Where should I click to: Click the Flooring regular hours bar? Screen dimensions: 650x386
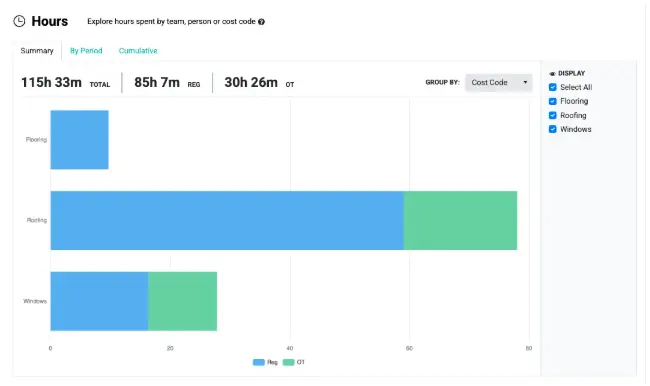pyautogui.click(x=80, y=140)
